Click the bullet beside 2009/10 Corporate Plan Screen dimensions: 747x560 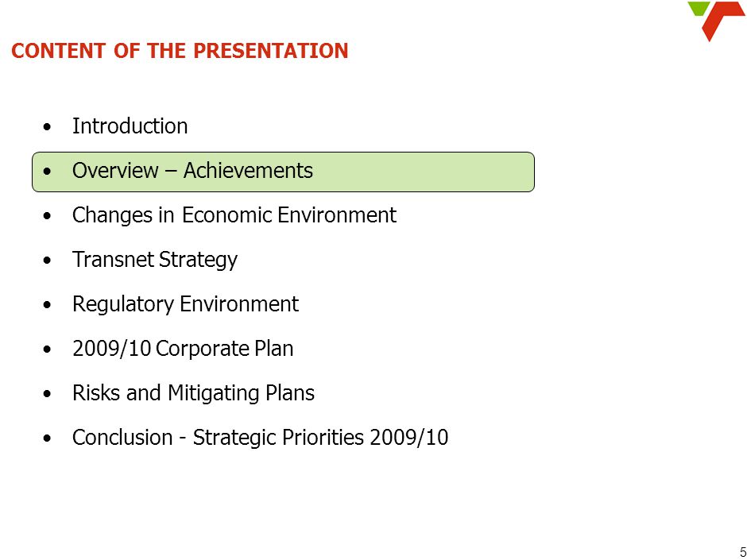47,349
